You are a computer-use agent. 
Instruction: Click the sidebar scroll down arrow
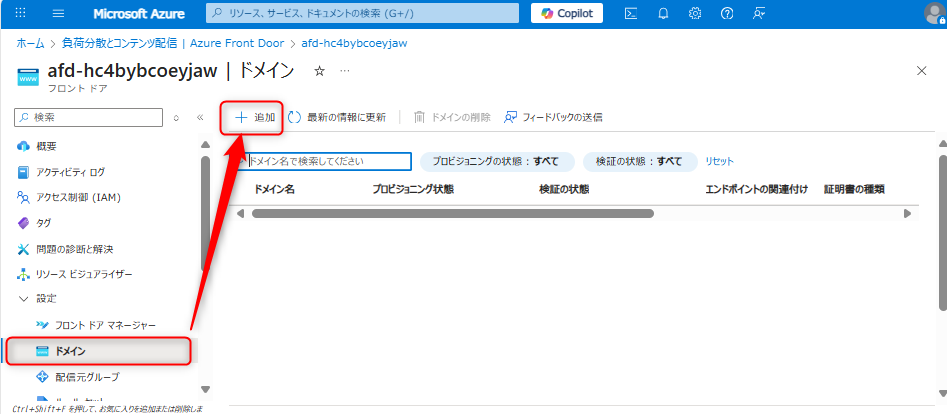click(x=205, y=389)
